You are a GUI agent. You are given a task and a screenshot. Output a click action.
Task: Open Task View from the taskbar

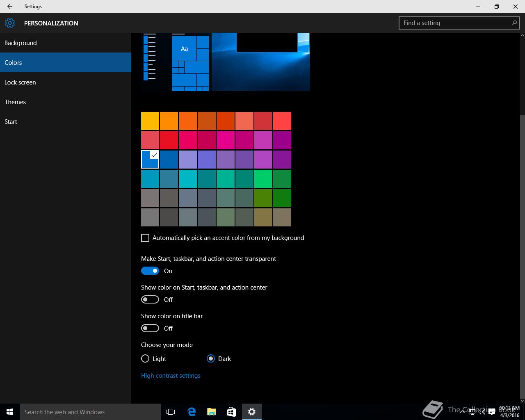point(171,412)
